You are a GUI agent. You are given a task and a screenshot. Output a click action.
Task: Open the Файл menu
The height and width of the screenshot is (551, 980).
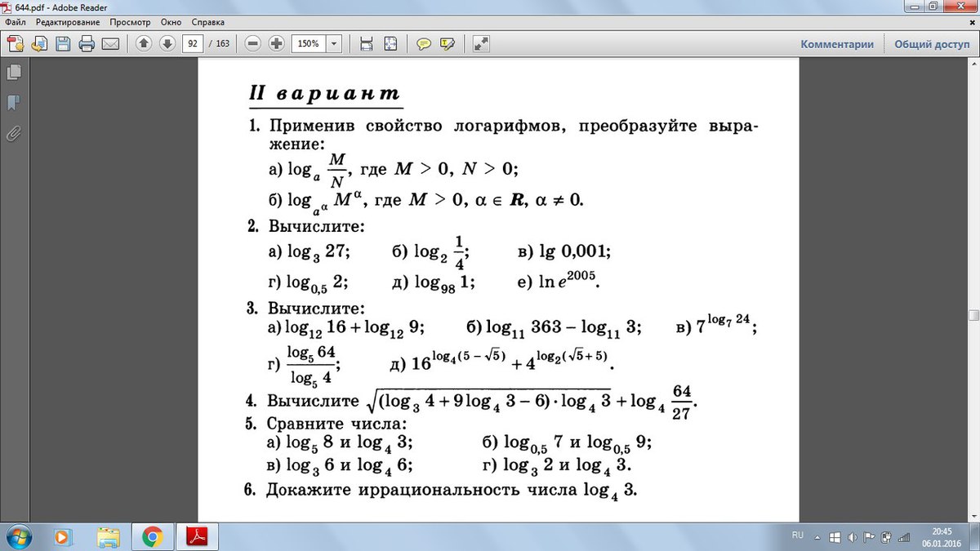click(16, 22)
